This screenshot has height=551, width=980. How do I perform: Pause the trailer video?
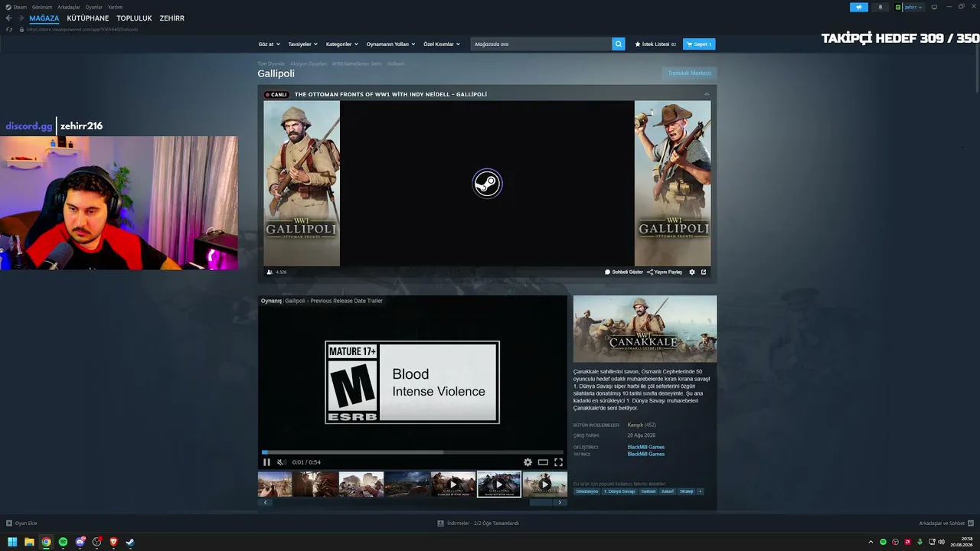(x=266, y=462)
